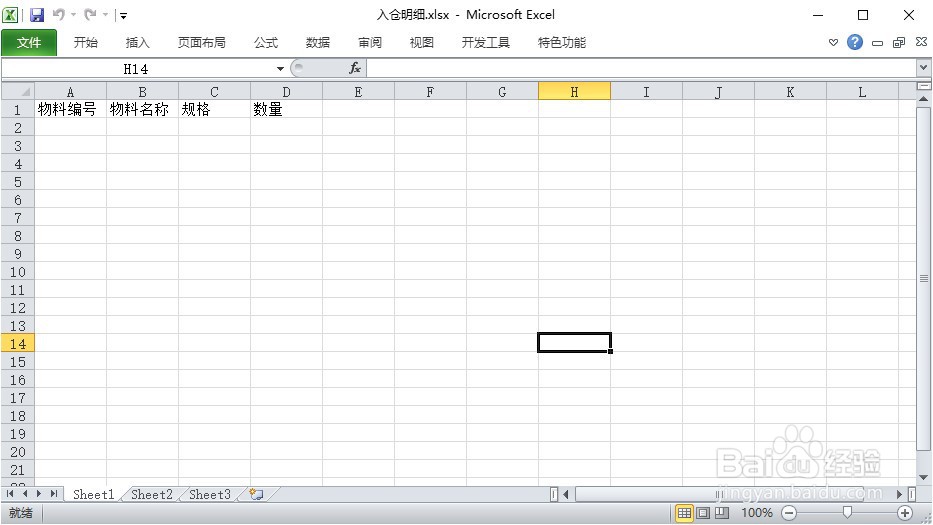Select Normal view icon in status bar
This screenshot has width=933, height=525.
[x=684, y=512]
